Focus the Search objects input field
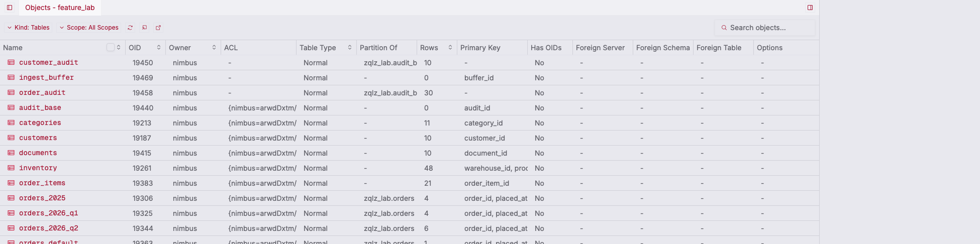The image size is (980, 244). pyautogui.click(x=765, y=28)
